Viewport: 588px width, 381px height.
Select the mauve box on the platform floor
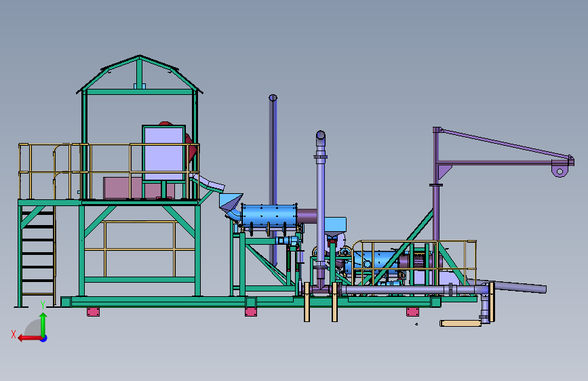click(x=123, y=188)
